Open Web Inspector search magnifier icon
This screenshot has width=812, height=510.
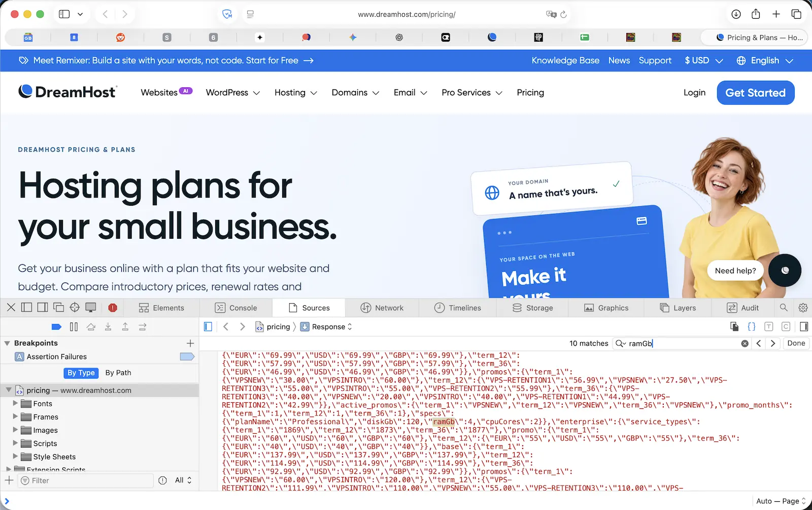pos(784,307)
